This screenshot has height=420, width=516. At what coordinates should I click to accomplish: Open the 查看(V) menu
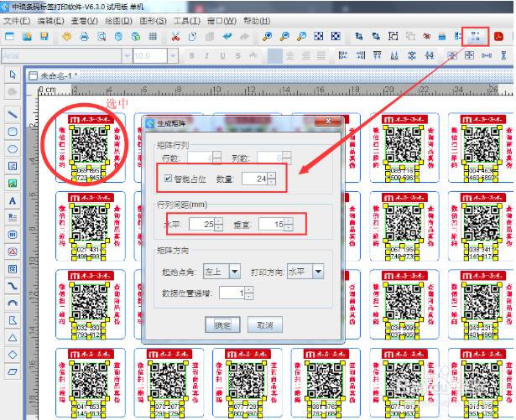(x=85, y=21)
